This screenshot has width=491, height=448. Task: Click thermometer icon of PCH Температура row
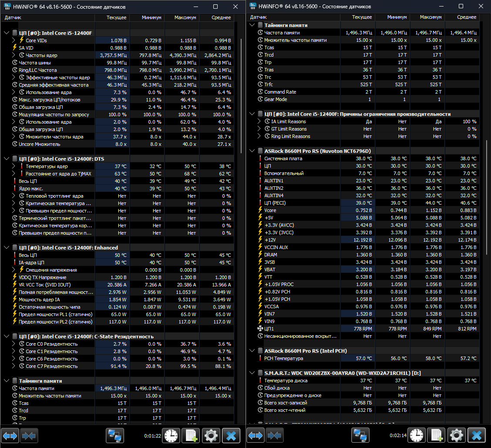coord(260,358)
